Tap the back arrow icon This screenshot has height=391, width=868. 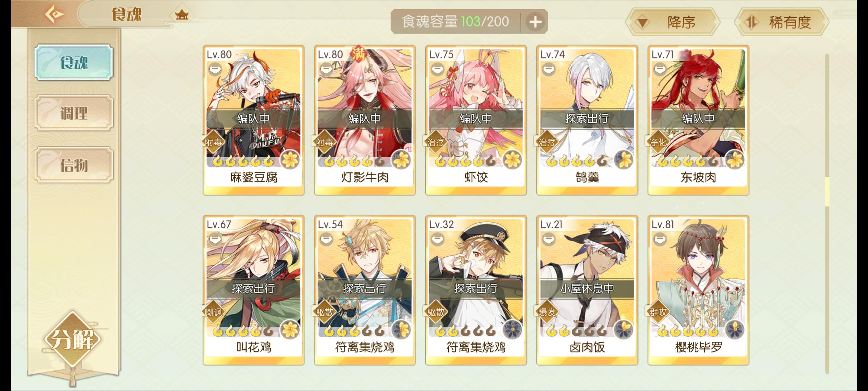tap(54, 14)
